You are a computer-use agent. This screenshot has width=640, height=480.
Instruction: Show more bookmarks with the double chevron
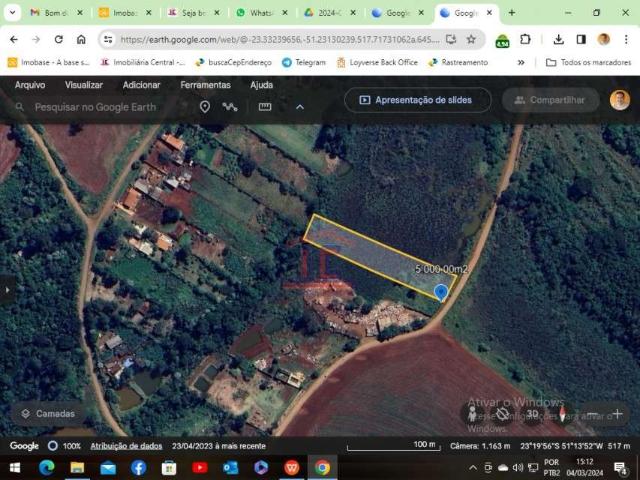pyautogui.click(x=521, y=62)
